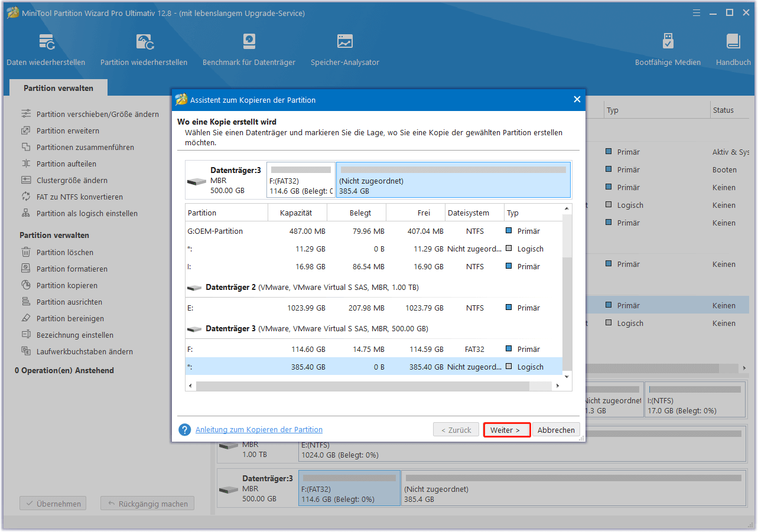
Task: Click left arrow of dialog horizontal scrollbar
Action: [191, 386]
